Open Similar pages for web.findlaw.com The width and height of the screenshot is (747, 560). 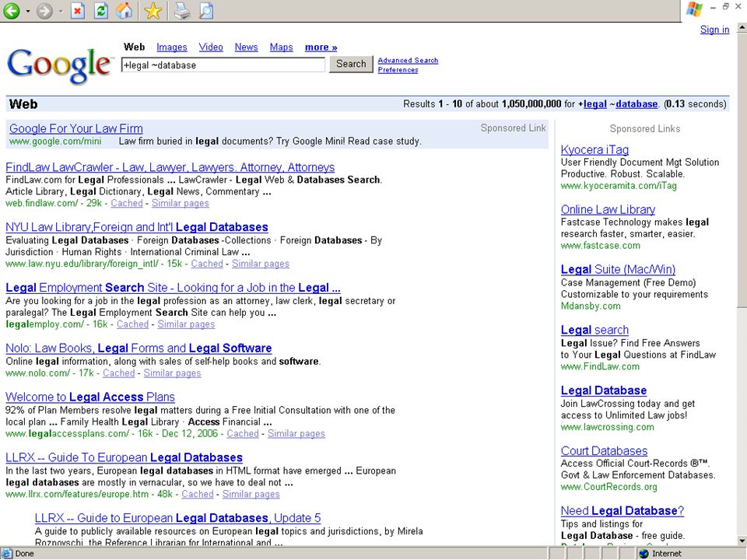(180, 203)
